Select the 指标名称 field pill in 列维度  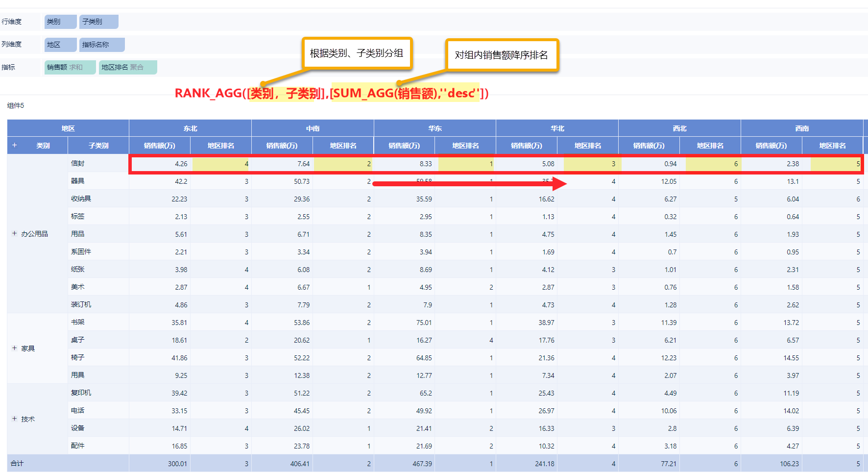102,45
